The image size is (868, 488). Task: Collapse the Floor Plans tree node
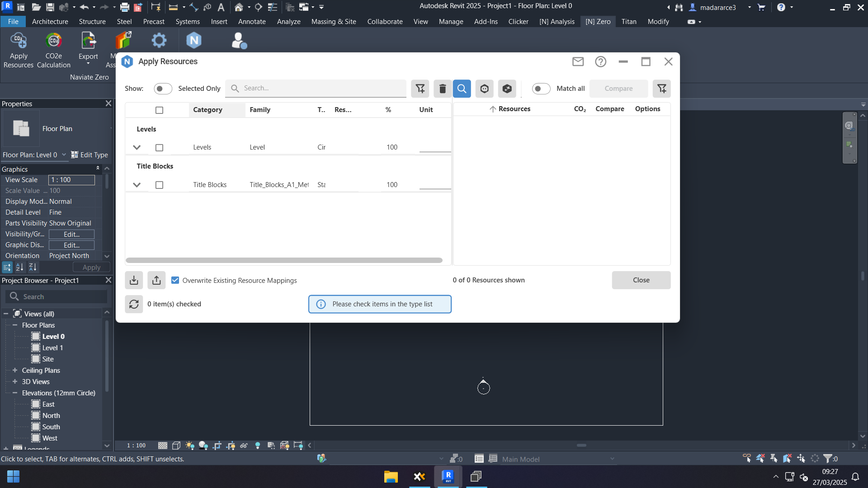15,325
